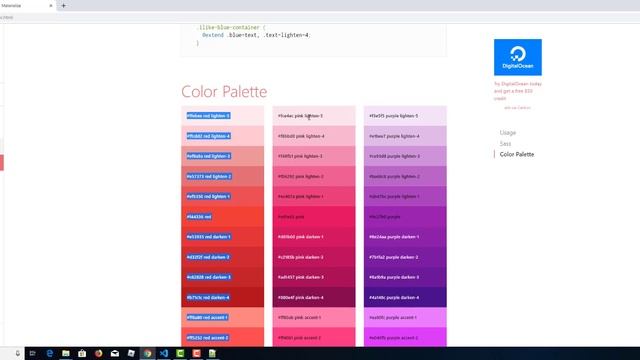Open the red recorder taskbar icon
Viewport: 640px width, 360px height.
(196, 353)
